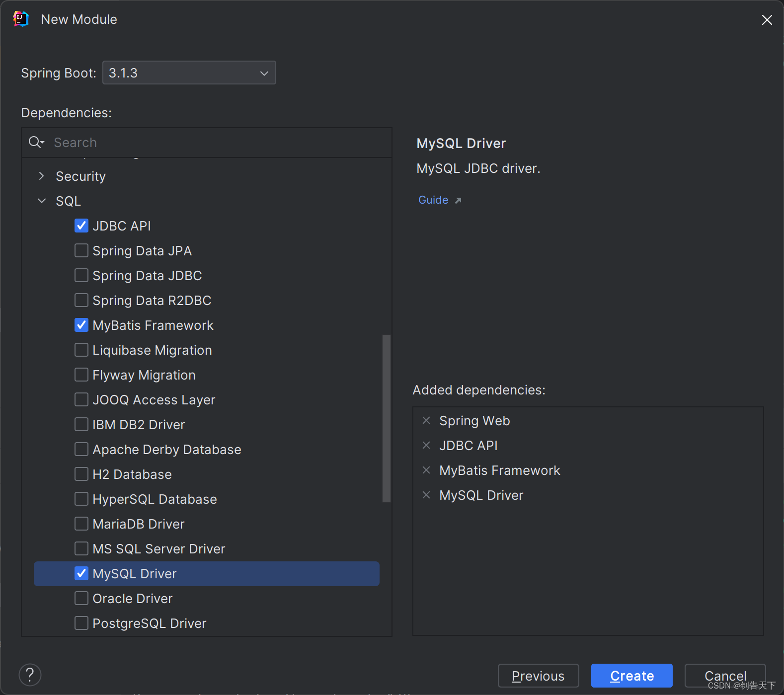Uncheck the MyBatis Framework checkbox
Screen dimensions: 784x695
pyautogui.click(x=81, y=325)
